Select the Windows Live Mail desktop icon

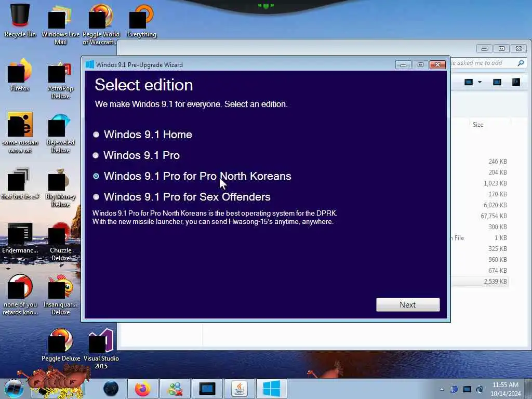(60, 24)
